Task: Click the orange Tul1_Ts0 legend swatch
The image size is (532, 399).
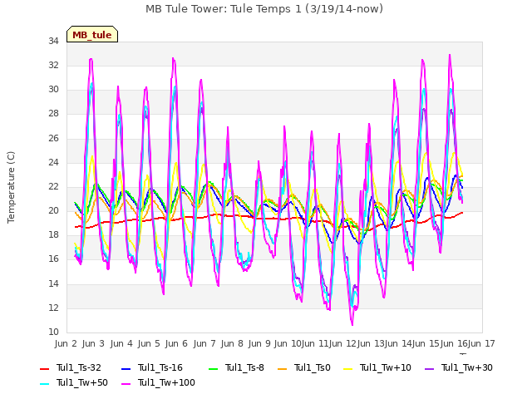Action: 283,368
